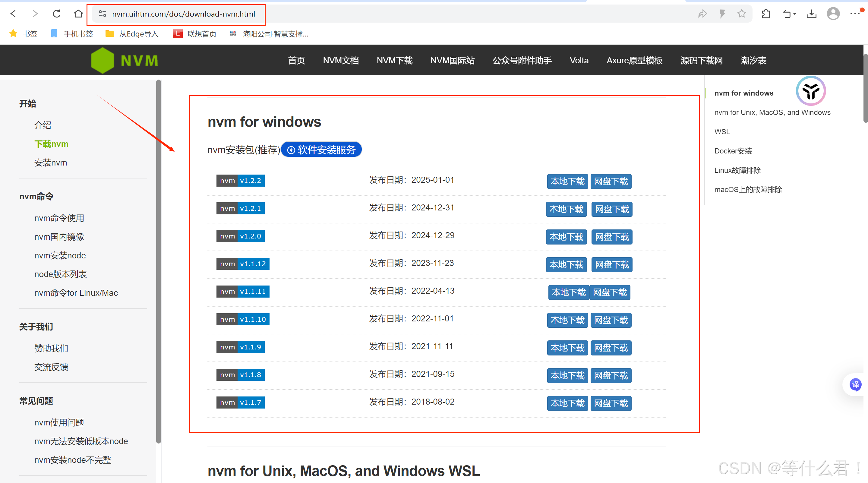Open the browser three-dot menu
The height and width of the screenshot is (483, 868).
pyautogui.click(x=854, y=14)
